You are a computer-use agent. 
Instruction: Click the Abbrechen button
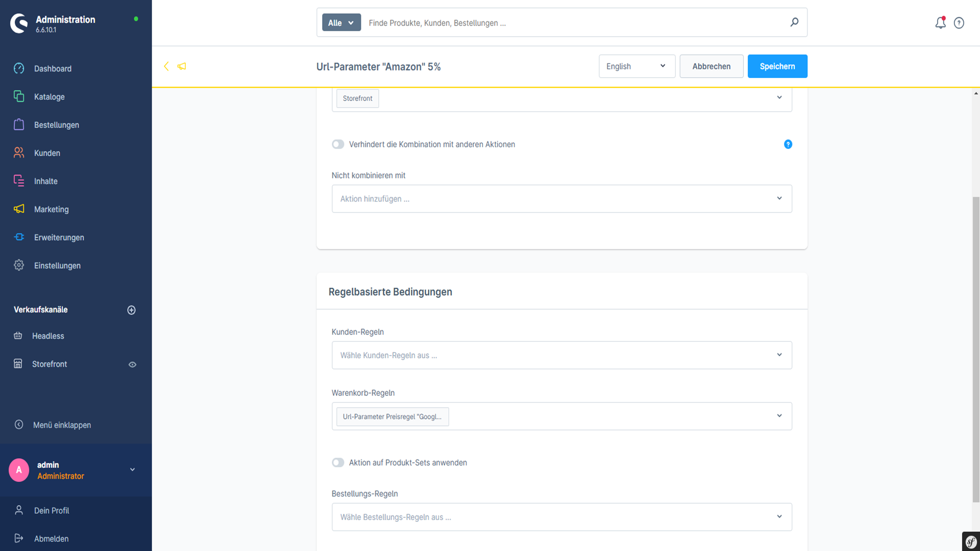[712, 66]
